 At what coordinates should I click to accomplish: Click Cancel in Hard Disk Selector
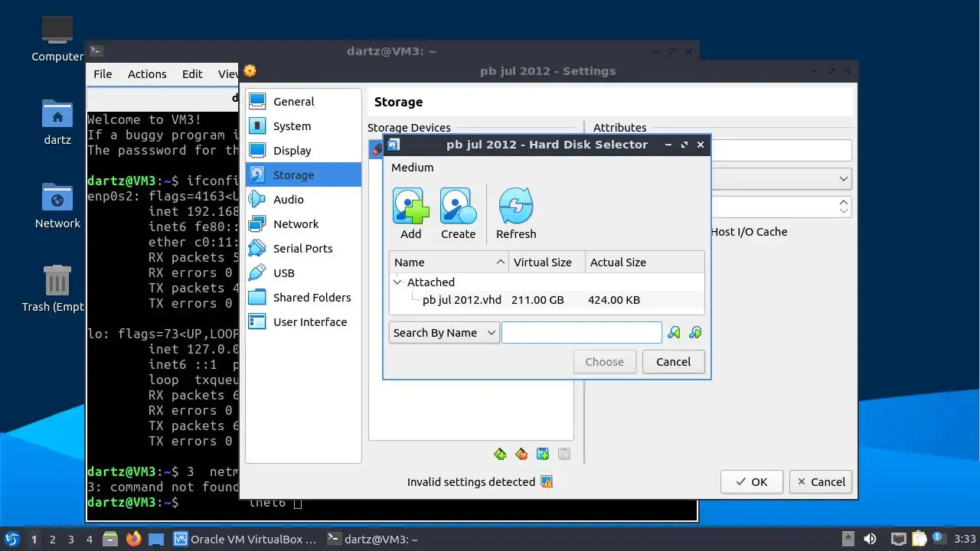coord(674,362)
